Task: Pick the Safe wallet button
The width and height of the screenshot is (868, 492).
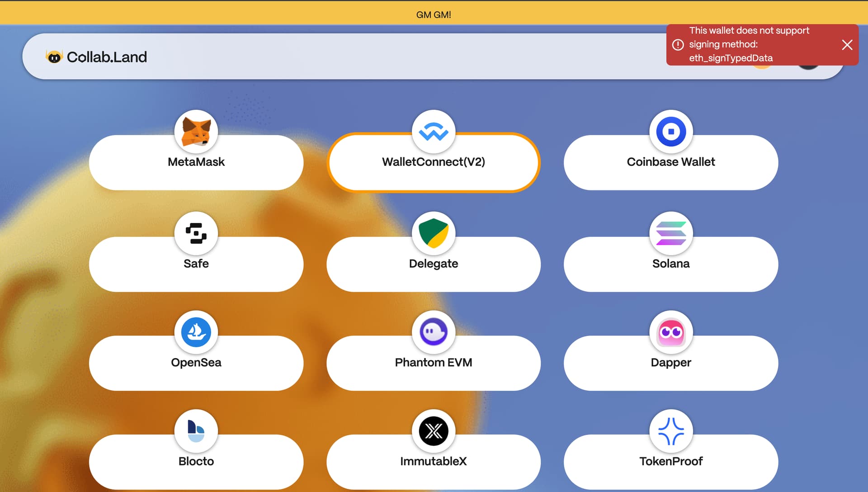Action: pyautogui.click(x=196, y=264)
